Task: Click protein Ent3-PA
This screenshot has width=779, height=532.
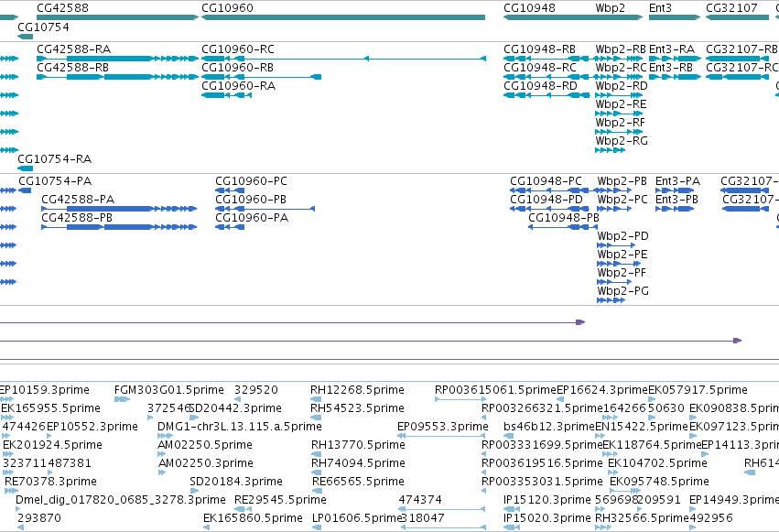Action: [x=677, y=181]
